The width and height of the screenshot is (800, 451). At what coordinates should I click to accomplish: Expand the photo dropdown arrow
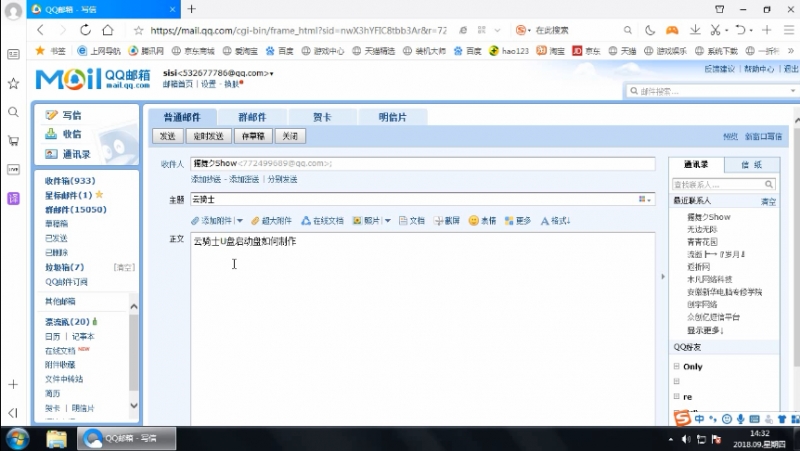[387, 221]
